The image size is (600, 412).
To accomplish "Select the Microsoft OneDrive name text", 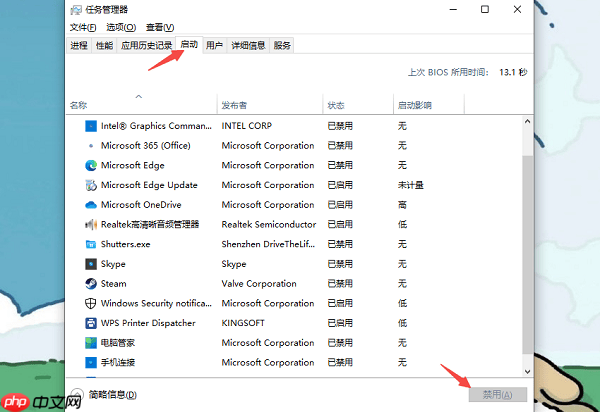I will (x=141, y=205).
